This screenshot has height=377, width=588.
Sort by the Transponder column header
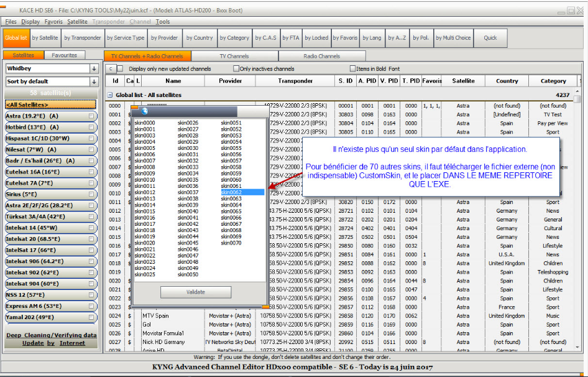point(295,81)
